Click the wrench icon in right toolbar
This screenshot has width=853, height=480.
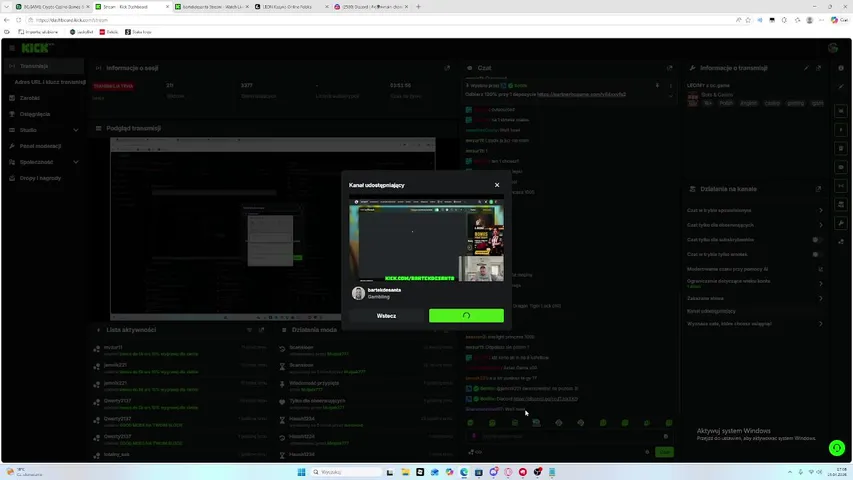841,223
